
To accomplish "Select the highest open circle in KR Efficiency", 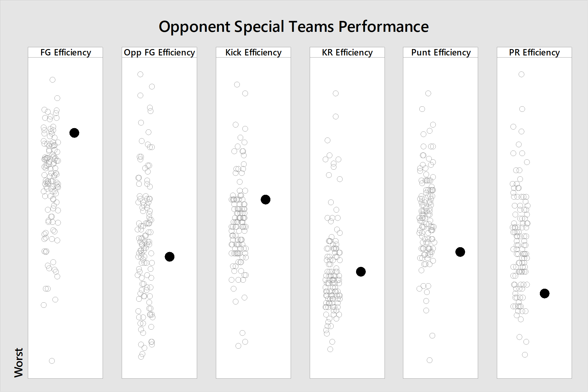I will 335,93.
